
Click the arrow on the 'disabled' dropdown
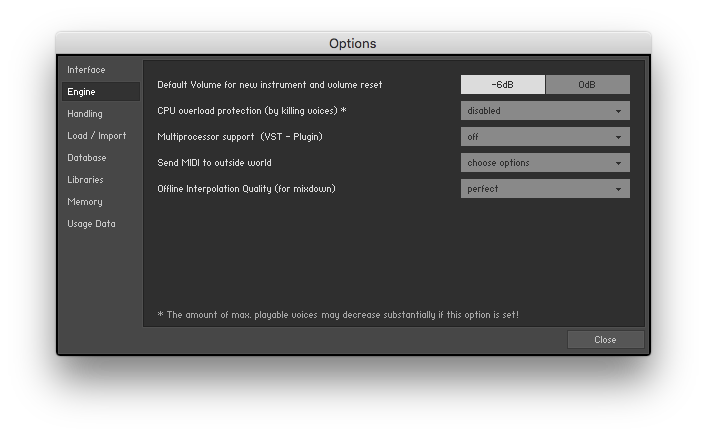[619, 111]
